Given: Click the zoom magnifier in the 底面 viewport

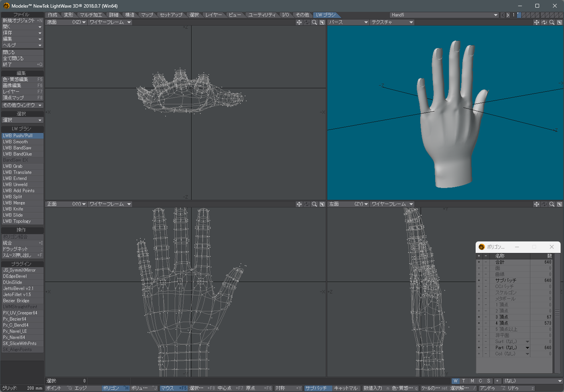Looking at the screenshot, I should coord(314,23).
